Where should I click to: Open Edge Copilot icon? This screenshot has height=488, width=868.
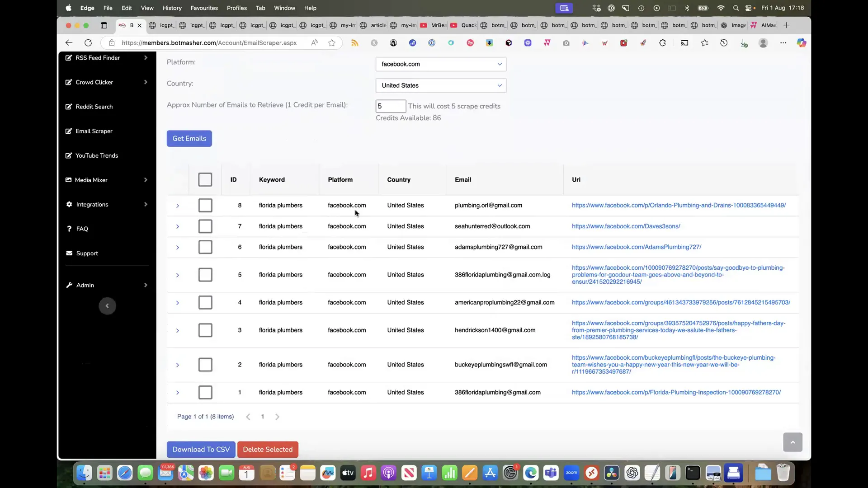point(802,43)
